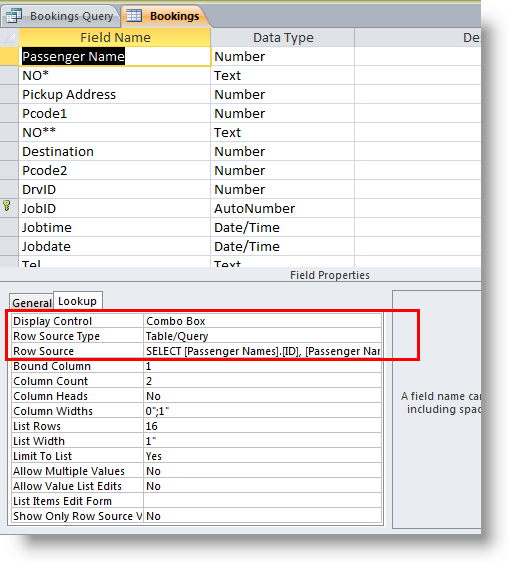
Task: Click the Bound Column value field
Action: (x=262, y=366)
